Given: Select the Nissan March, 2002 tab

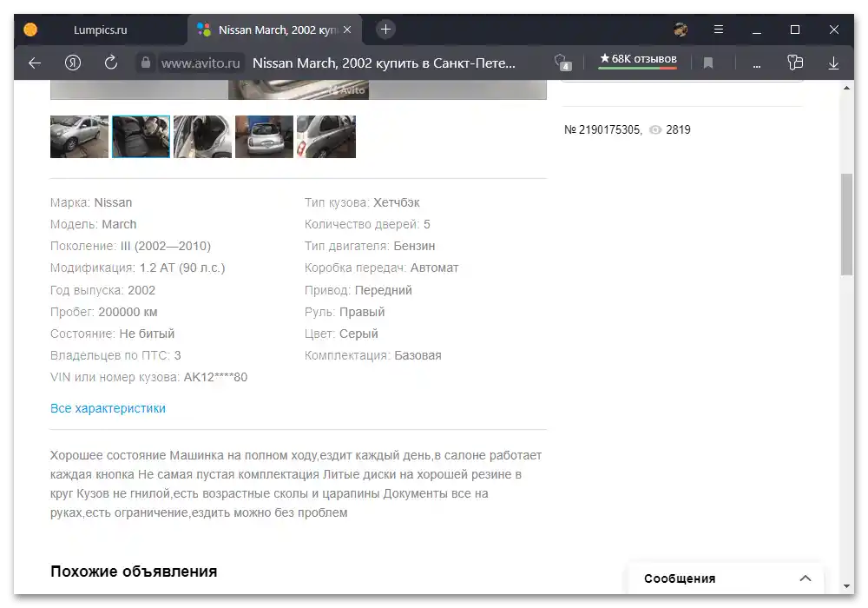Looking at the screenshot, I should click(275, 30).
